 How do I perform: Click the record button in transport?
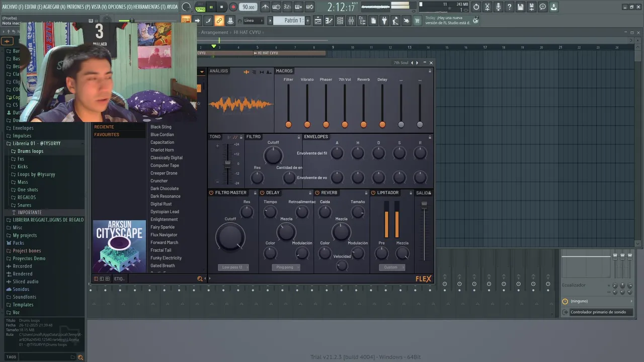[x=233, y=7]
